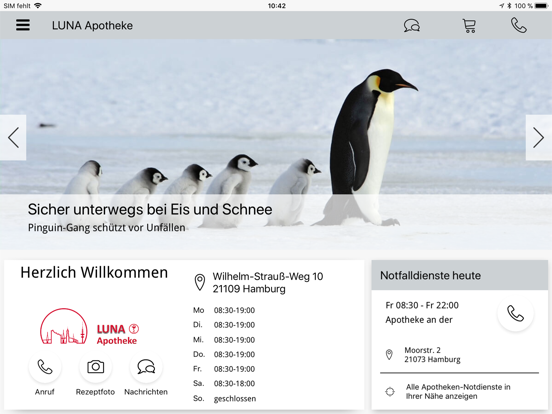
Task: Tap address Moorstr. 2
Action: 422,350
